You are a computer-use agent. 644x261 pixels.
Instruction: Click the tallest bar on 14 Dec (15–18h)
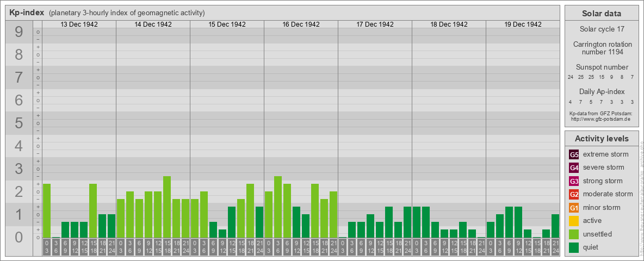pos(167,207)
